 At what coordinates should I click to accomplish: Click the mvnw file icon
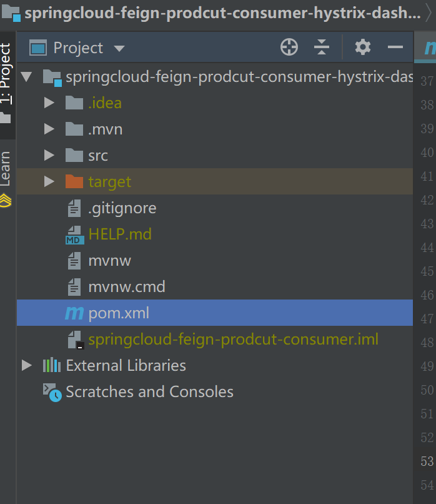74,260
